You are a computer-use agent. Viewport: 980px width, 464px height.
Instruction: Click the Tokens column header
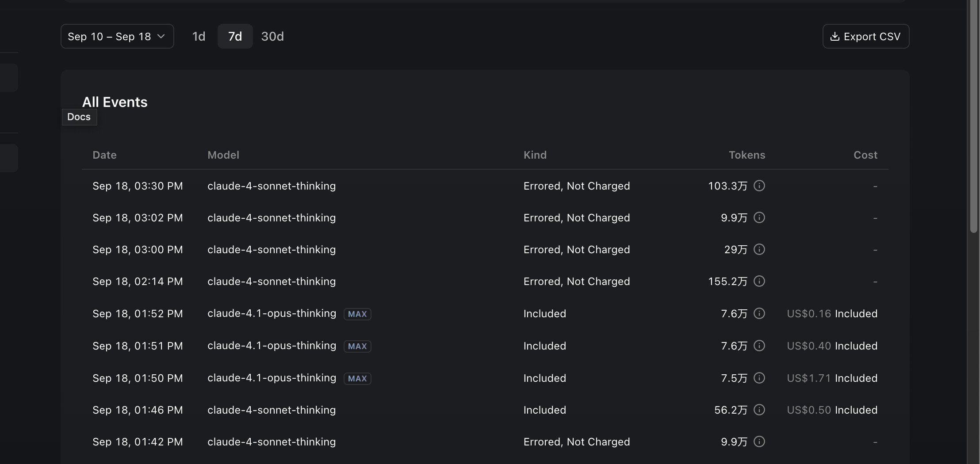coord(747,155)
